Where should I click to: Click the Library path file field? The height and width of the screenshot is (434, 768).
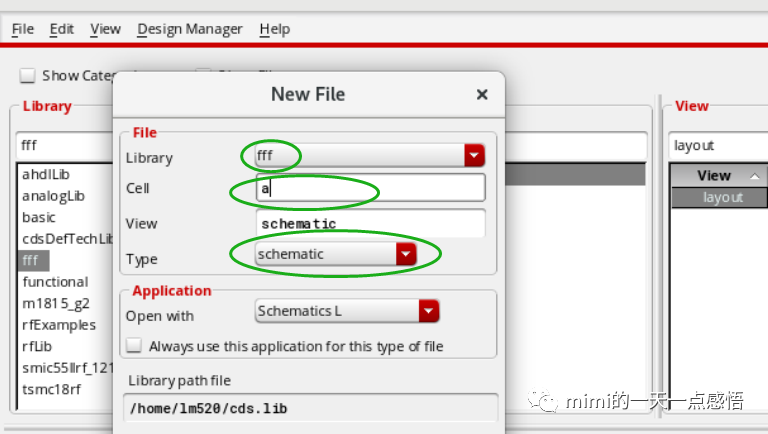(311, 408)
